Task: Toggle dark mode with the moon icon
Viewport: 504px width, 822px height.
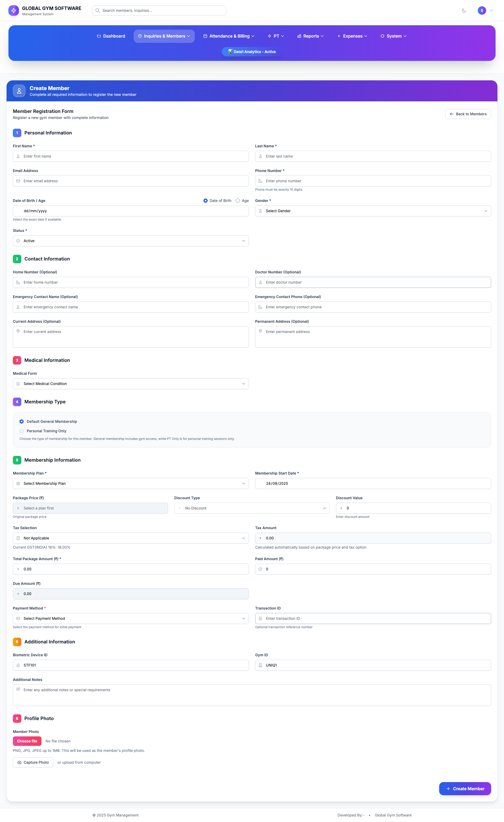Action: pos(464,10)
